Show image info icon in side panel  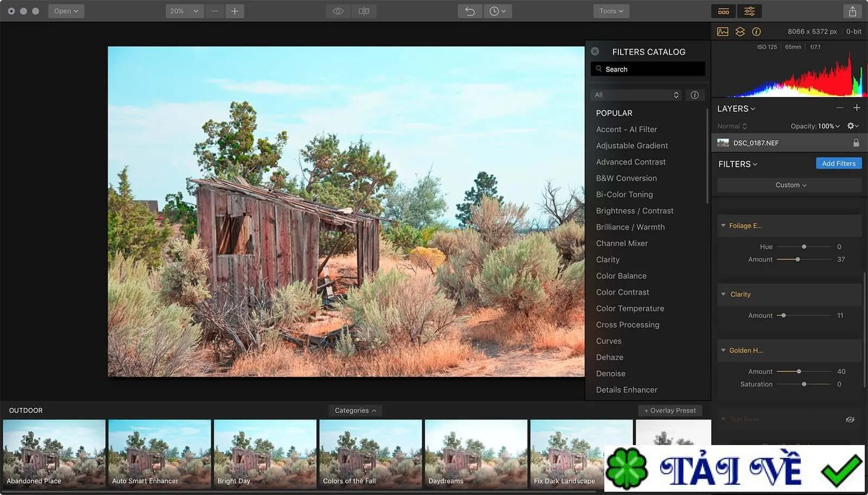[756, 31]
